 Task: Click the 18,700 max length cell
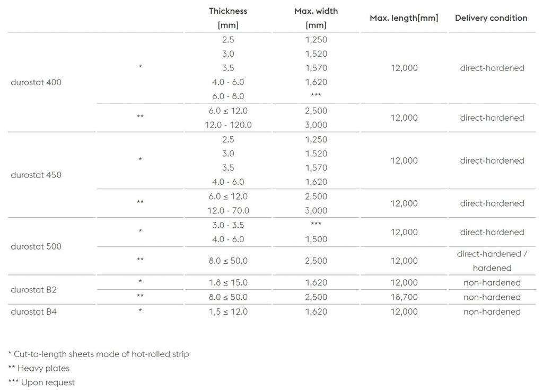pos(404,297)
